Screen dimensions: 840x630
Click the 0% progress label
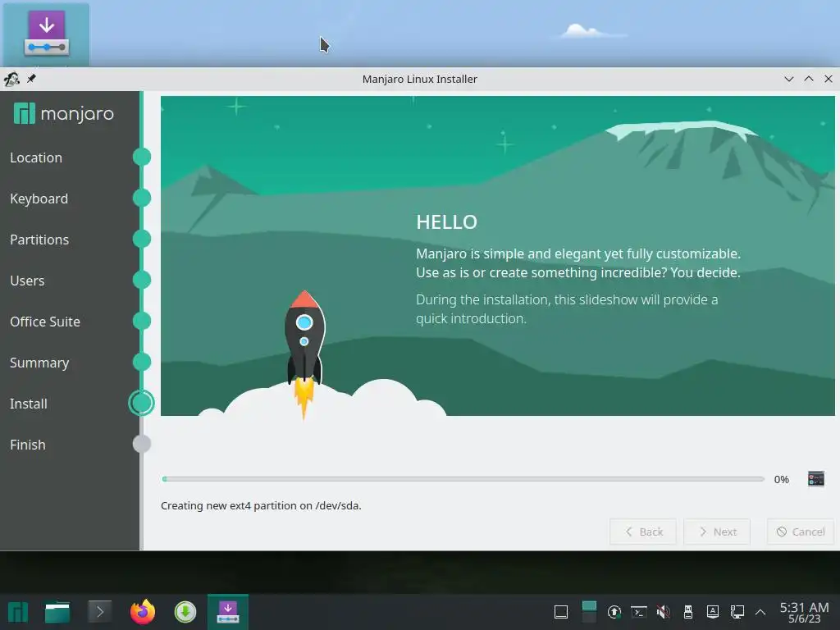pyautogui.click(x=781, y=479)
